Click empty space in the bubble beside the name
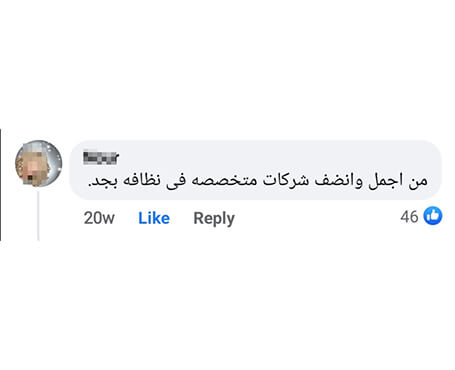 [x=267, y=157]
